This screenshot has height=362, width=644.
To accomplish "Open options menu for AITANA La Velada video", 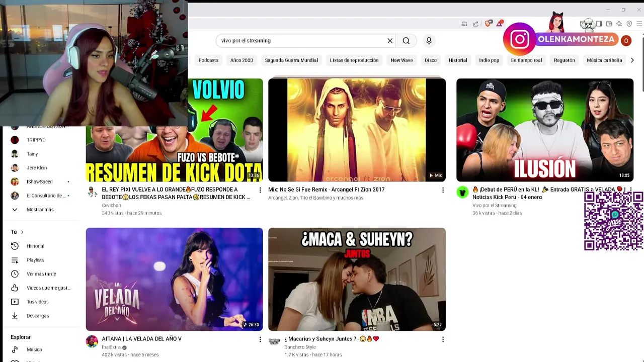I will point(260,339).
